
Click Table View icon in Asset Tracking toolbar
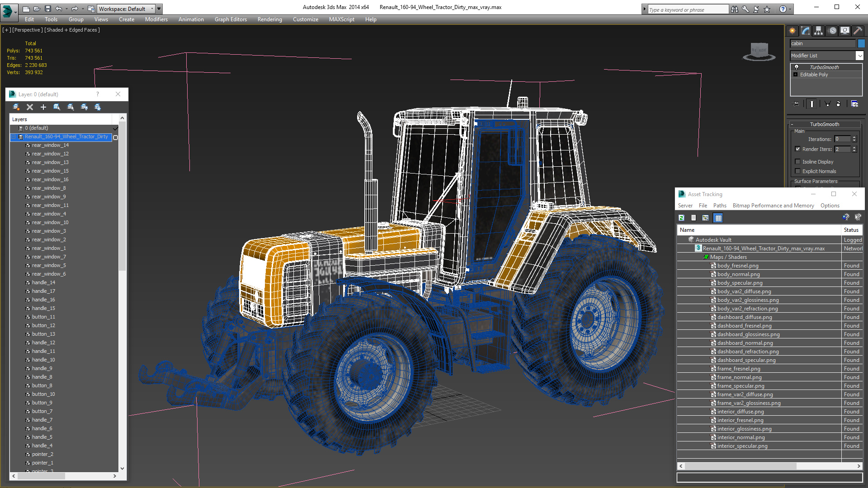(718, 218)
